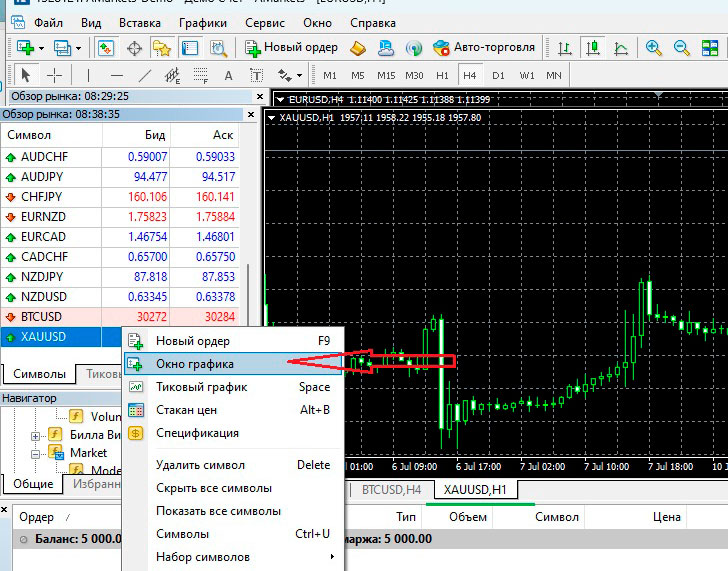
Task: Switch to the BTCUSD,H4 chart tab
Action: (391, 489)
